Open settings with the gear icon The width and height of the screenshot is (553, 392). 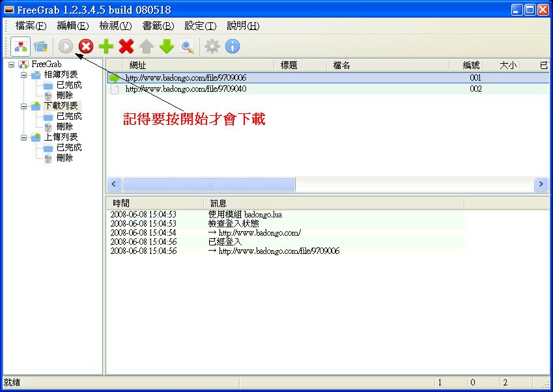click(x=212, y=46)
